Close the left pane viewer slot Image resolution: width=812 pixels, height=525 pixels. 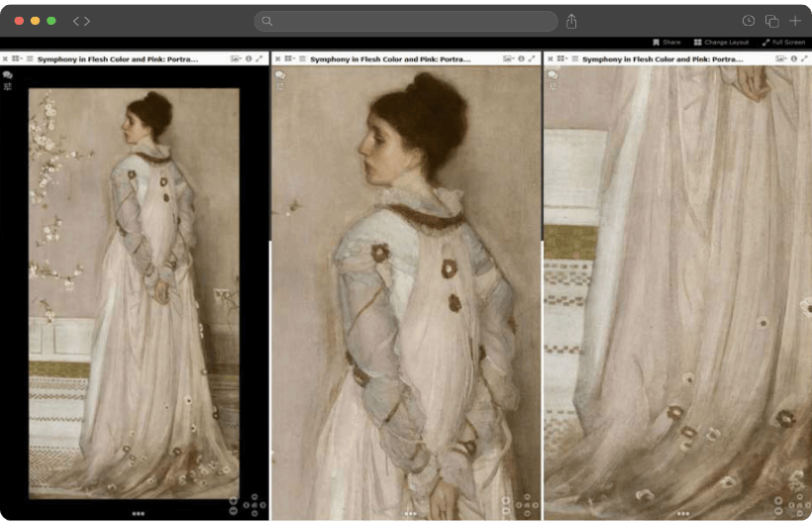coord(5,59)
